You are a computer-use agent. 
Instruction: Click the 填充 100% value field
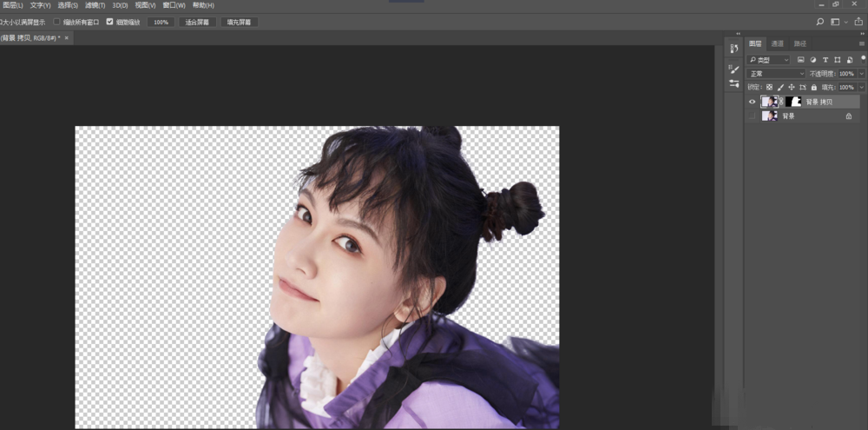pyautogui.click(x=845, y=88)
